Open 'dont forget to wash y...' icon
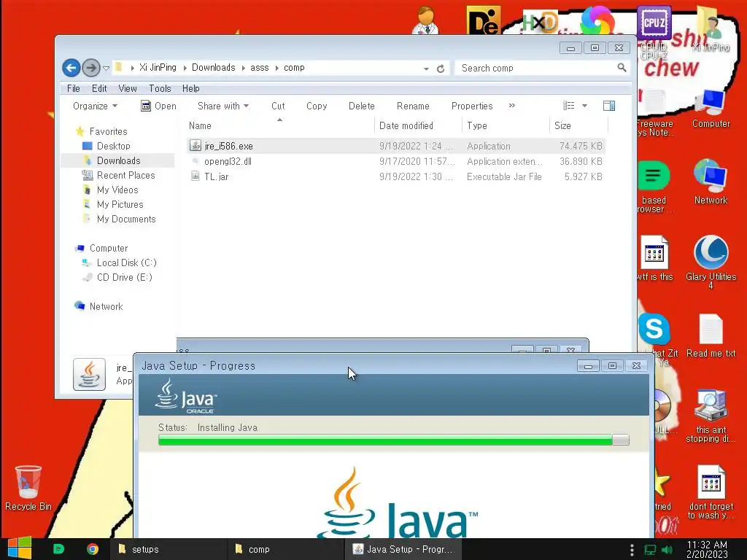 pos(711,492)
